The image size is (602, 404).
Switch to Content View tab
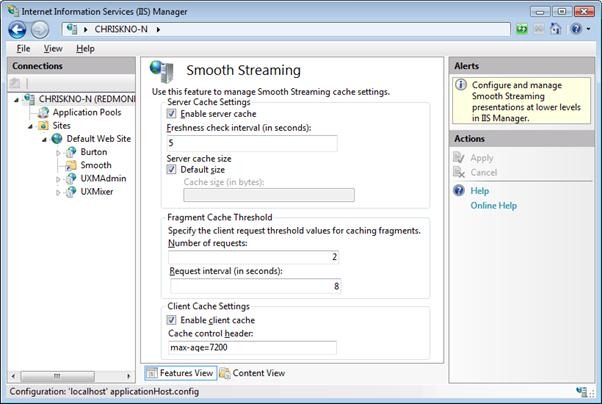[253, 373]
